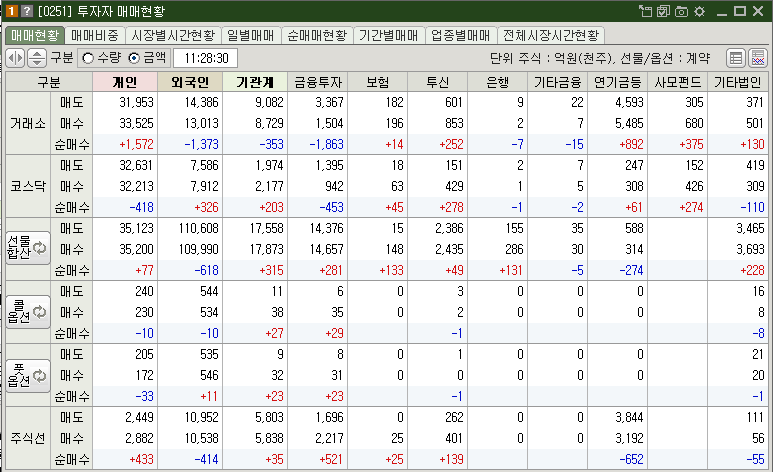Click the 거래소 row label
773x472 pixels.
pos(28,123)
